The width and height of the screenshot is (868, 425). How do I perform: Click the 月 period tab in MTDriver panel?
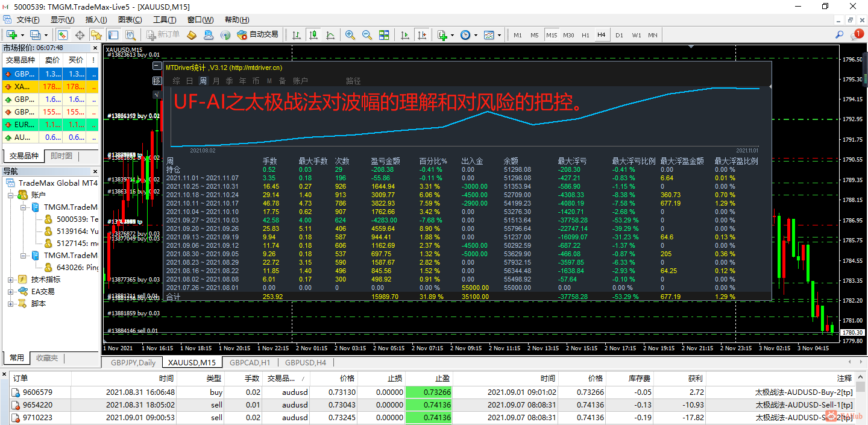[x=216, y=81]
